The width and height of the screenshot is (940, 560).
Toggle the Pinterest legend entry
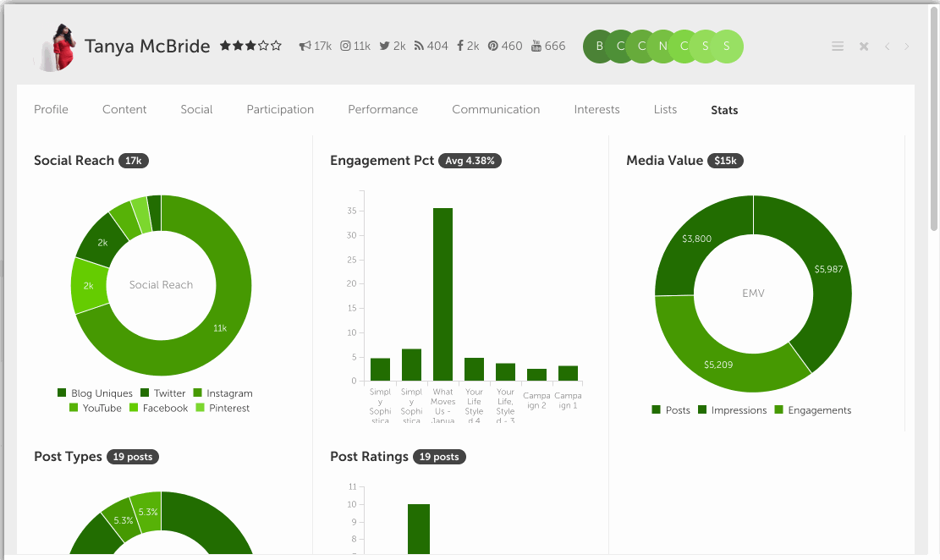(x=223, y=409)
